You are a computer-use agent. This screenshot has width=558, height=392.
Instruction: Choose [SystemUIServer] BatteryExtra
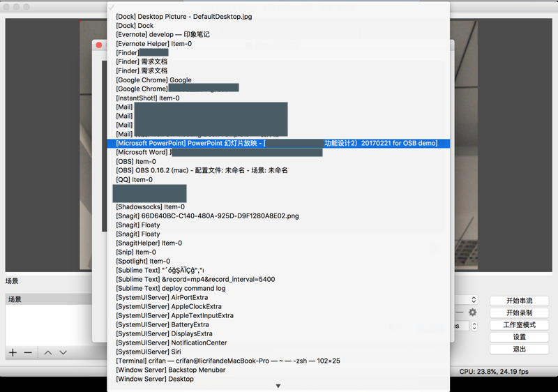278,325
